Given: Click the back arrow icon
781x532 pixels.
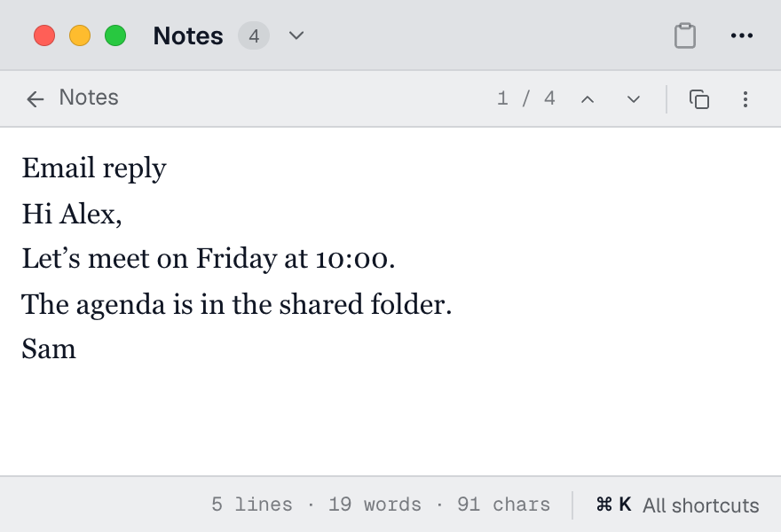Looking at the screenshot, I should tap(35, 99).
